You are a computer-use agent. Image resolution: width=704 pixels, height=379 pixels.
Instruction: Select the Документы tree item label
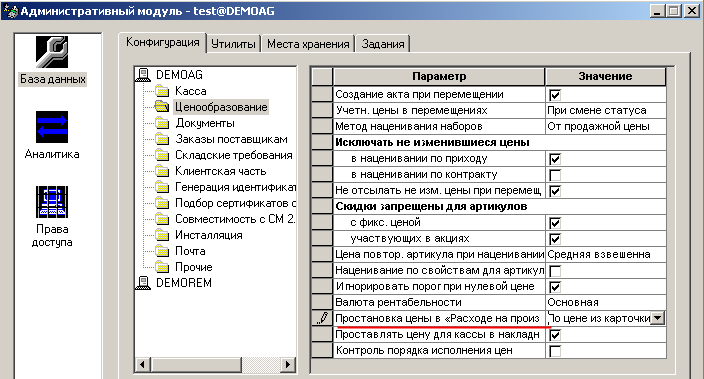coord(205,123)
